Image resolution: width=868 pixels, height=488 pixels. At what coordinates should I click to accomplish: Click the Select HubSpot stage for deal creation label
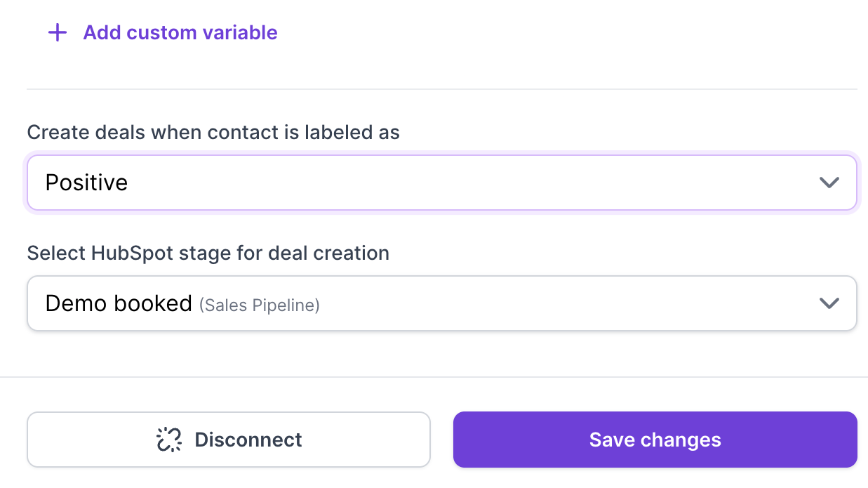(208, 253)
